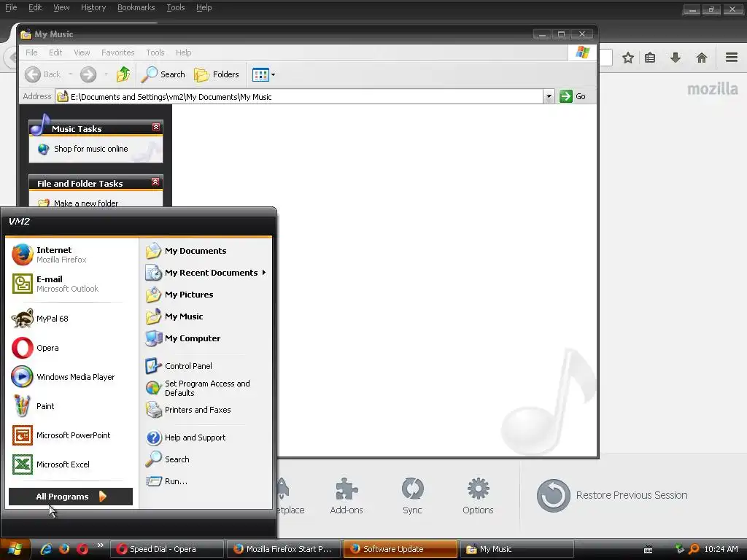This screenshot has height=560, width=747.
Task: Open explorer Favorites menu
Action: [x=117, y=52]
